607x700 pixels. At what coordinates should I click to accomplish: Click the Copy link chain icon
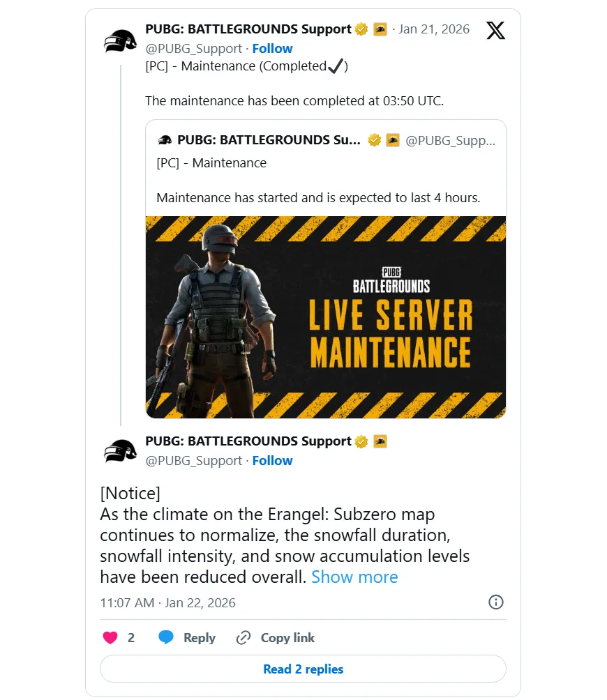(x=242, y=637)
